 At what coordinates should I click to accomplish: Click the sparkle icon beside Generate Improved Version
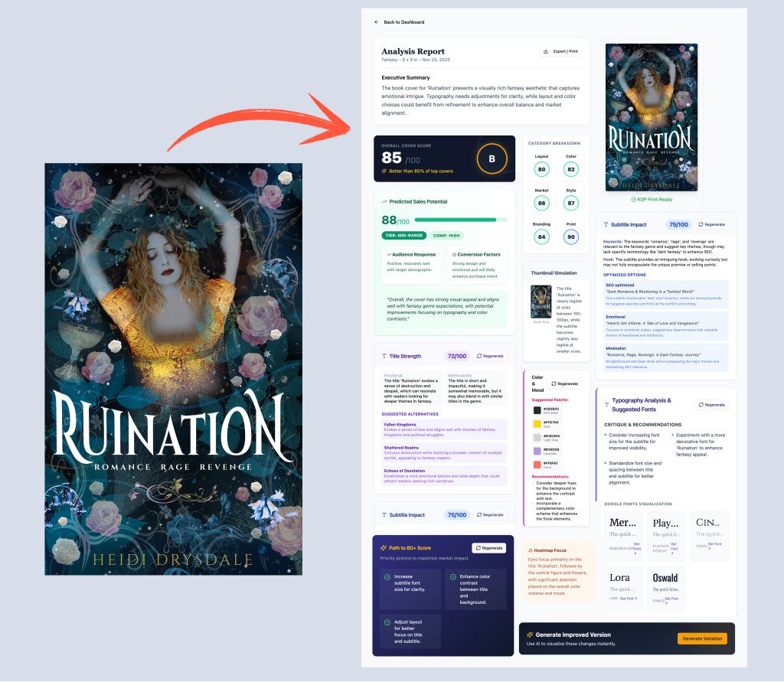pyautogui.click(x=530, y=635)
